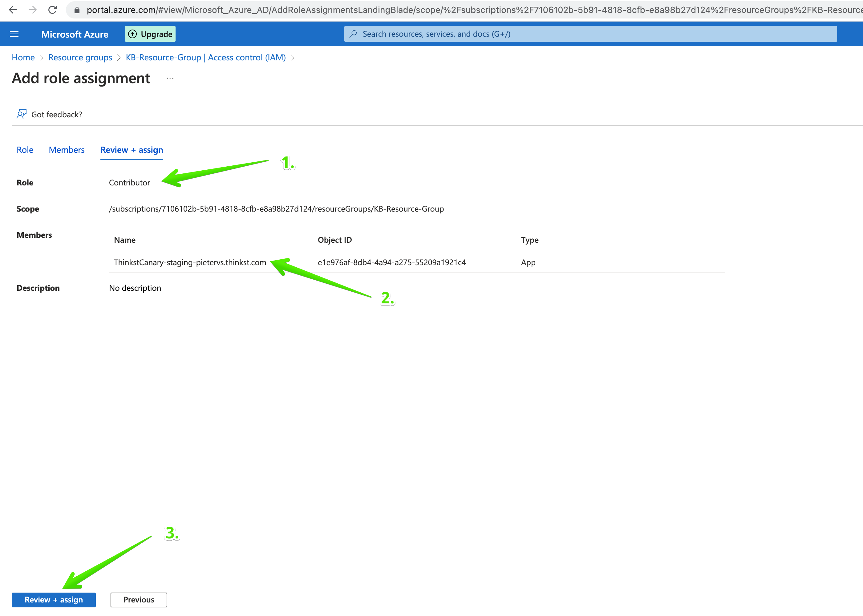Click the feedback person icon
Screen dimensions: 863x616
point(22,114)
